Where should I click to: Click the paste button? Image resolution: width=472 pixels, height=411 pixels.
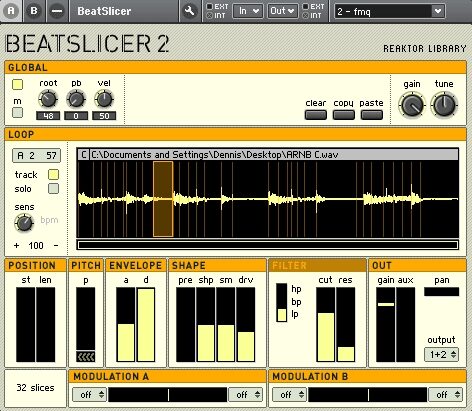click(x=372, y=115)
